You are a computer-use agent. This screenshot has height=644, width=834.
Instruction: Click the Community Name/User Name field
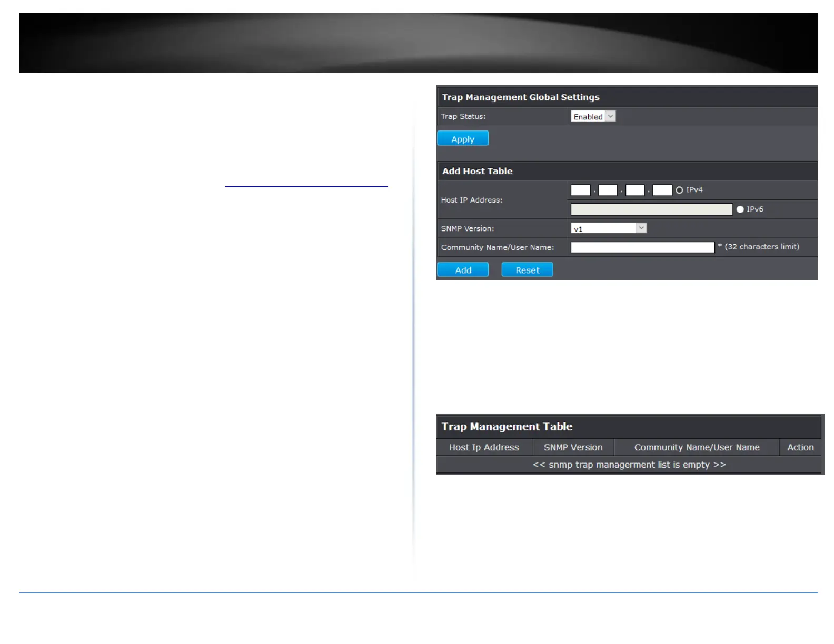[642, 247]
